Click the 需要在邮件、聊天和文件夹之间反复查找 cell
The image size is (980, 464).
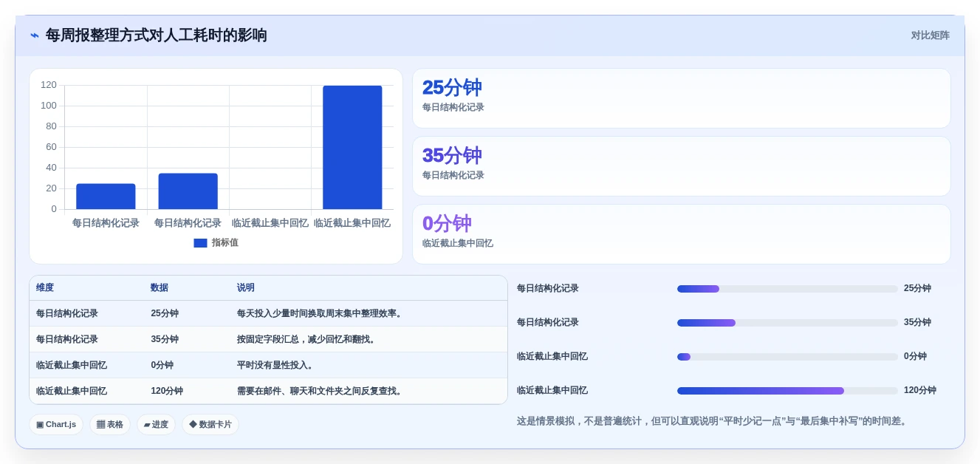pyautogui.click(x=321, y=392)
